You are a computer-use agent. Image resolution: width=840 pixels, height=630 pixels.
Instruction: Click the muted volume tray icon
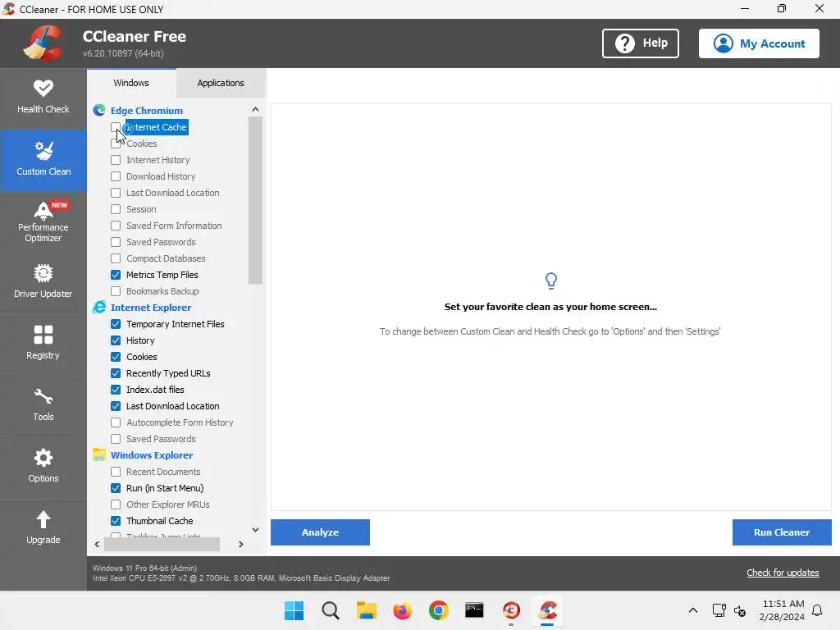click(740, 610)
